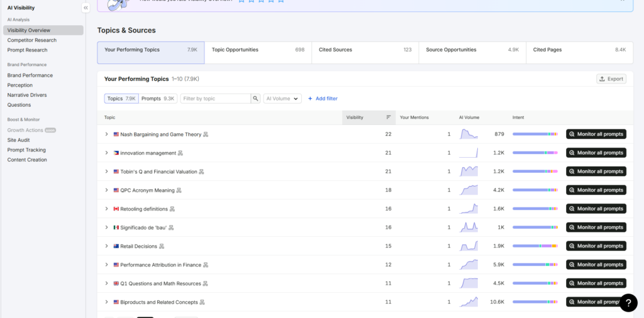Expand the Performance Attribution in Finance row
The width and height of the screenshot is (644, 318).
106,265
